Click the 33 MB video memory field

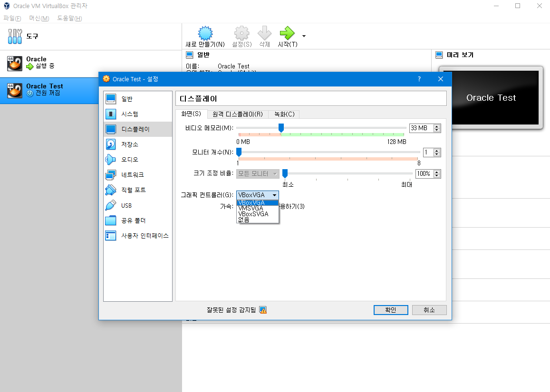421,128
